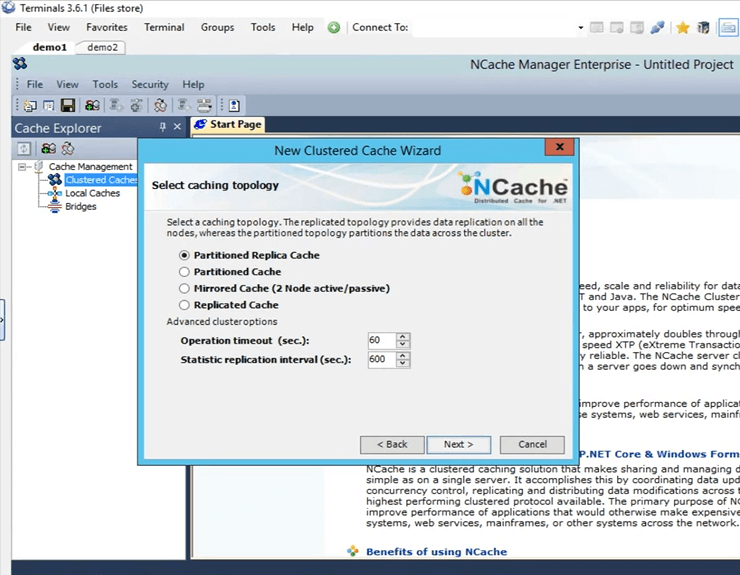The height and width of the screenshot is (575, 740).
Task: Select Bridges tree item
Action: (x=81, y=206)
